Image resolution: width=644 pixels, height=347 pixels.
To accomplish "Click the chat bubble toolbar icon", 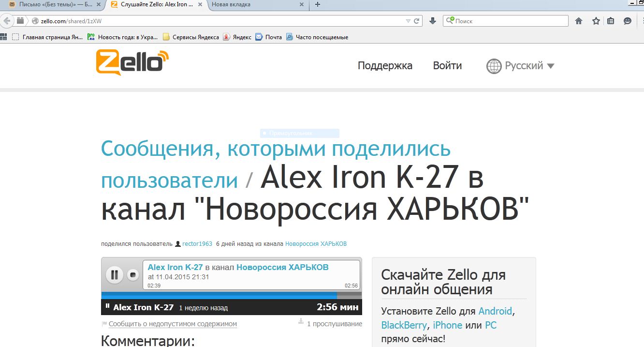I will (x=628, y=21).
